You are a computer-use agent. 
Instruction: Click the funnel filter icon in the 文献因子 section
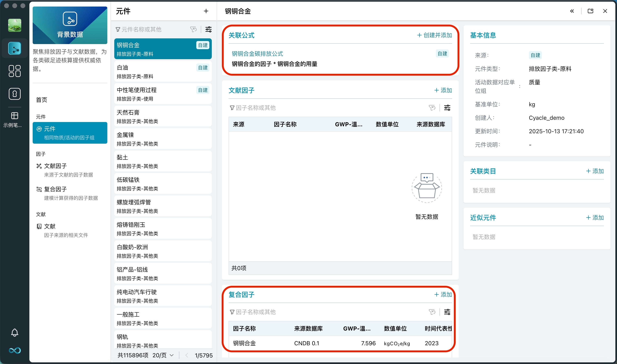click(232, 108)
